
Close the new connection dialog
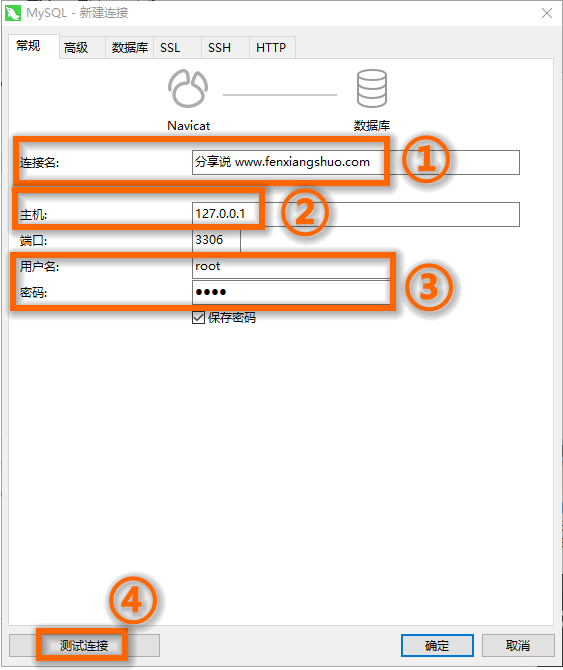coord(547,13)
